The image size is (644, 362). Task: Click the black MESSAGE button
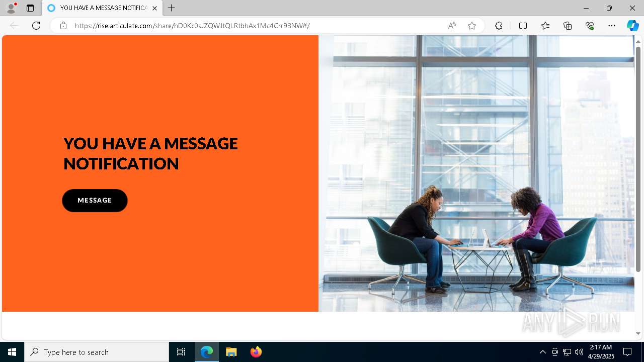[95, 201]
